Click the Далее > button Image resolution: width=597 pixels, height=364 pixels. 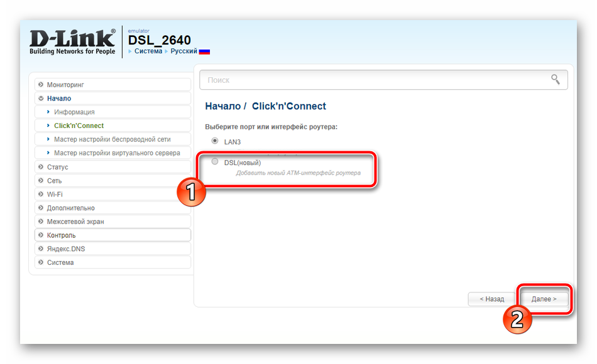[544, 299]
